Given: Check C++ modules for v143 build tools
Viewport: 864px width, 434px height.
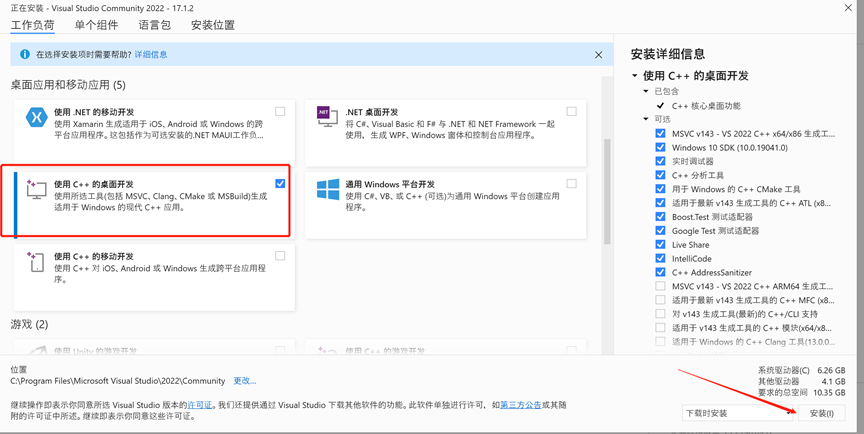Looking at the screenshot, I should tap(660, 327).
